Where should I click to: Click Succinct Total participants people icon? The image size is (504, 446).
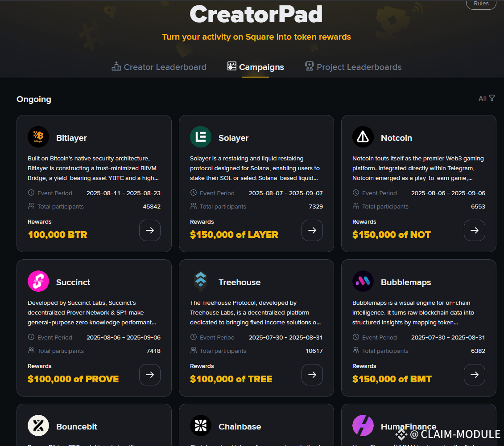pos(31,350)
